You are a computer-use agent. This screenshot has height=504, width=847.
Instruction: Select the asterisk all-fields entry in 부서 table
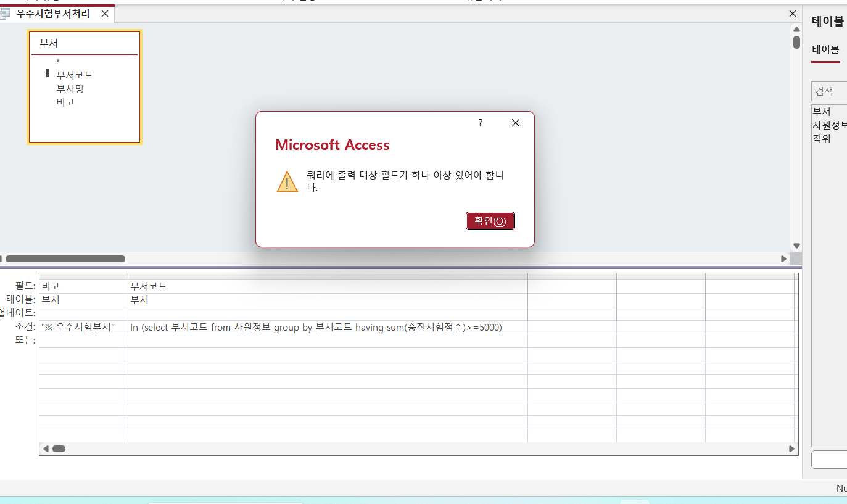pyautogui.click(x=58, y=62)
